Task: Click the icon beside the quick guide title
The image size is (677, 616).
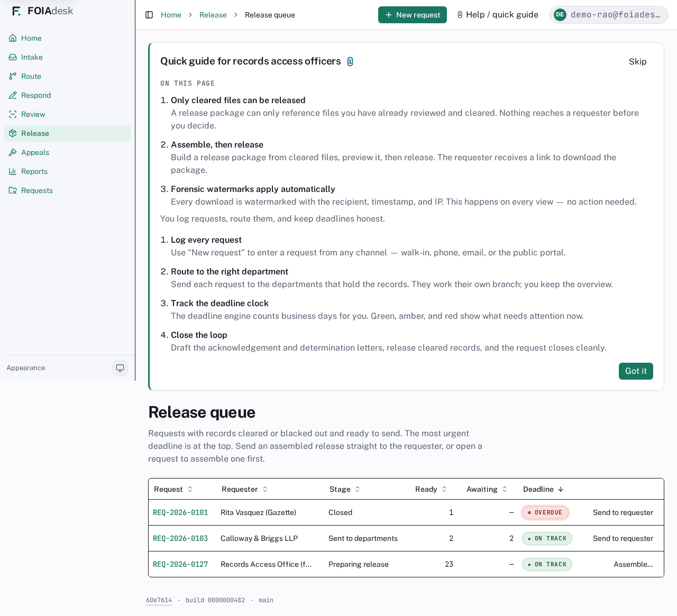Action: click(x=350, y=62)
